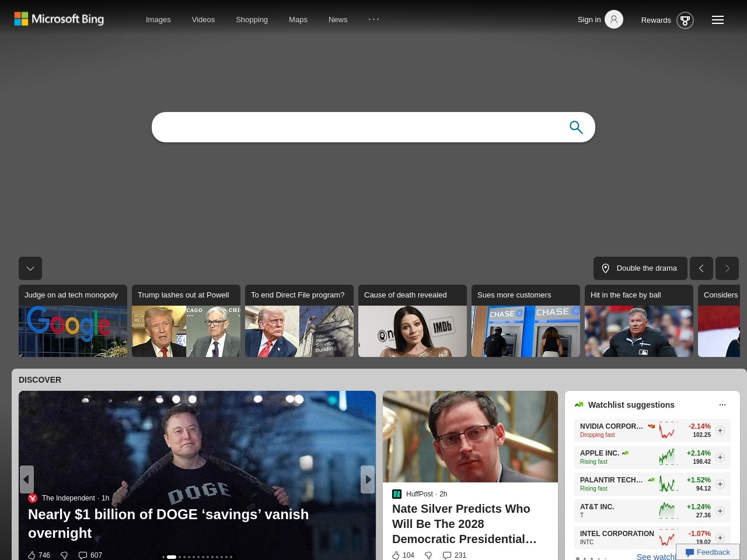Click the magnifying glass search icon

pos(576,127)
